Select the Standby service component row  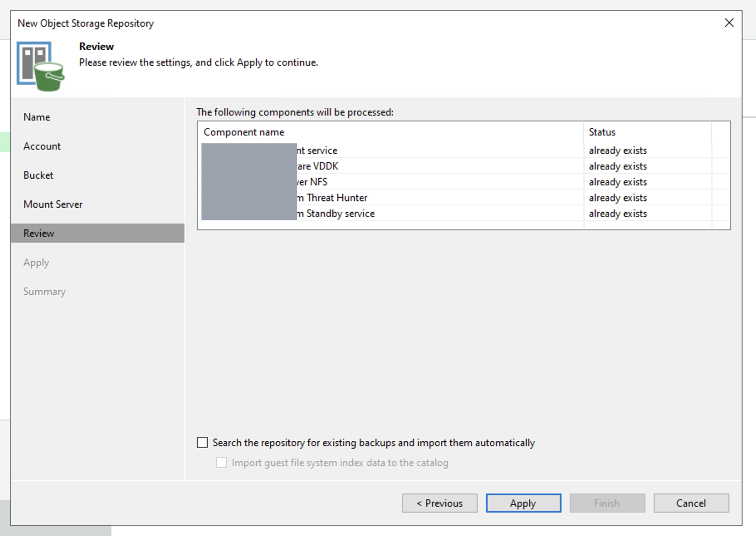tap(464, 214)
